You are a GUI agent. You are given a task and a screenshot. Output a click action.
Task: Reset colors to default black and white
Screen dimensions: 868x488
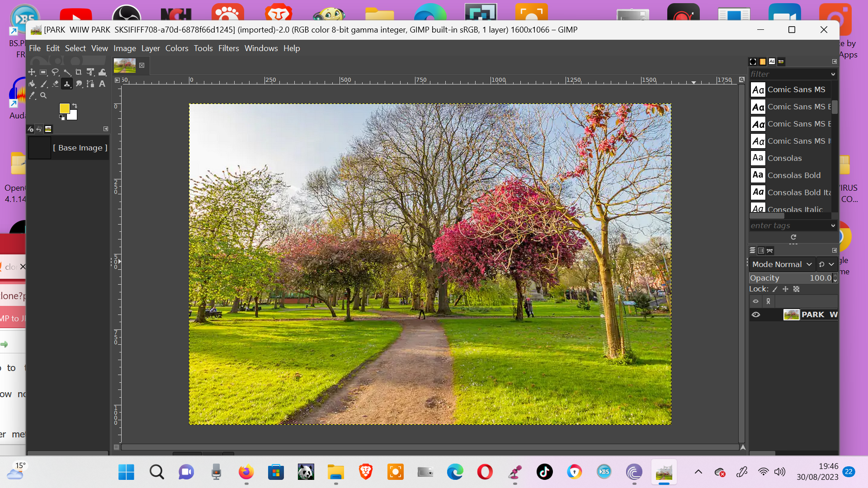point(62,117)
